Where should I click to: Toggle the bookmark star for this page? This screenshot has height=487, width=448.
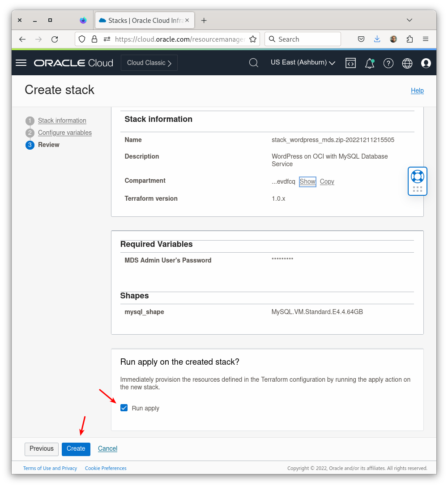pos(253,39)
